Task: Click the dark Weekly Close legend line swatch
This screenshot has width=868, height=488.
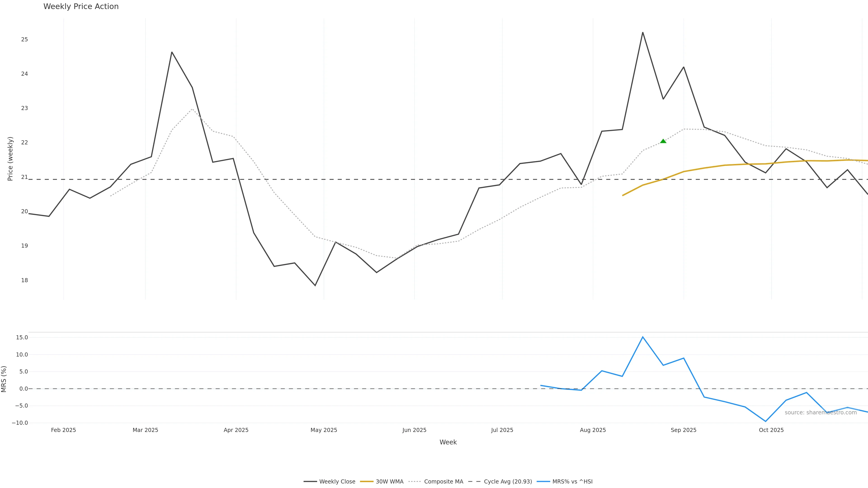Action: click(310, 482)
